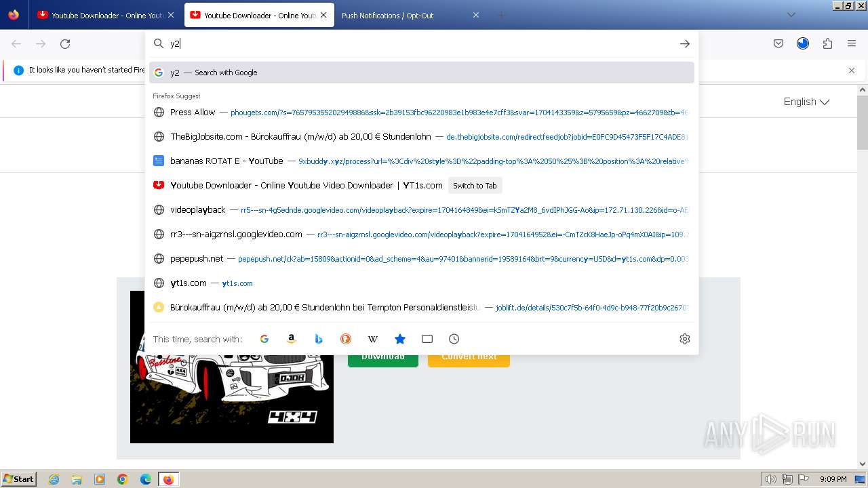Switch to first Youtube Downloader tab
868x488 pixels.
point(106,15)
